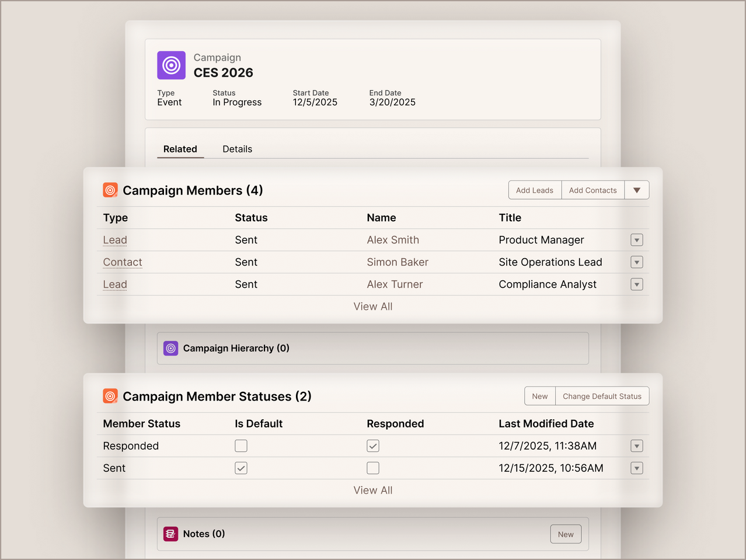
Task: Open the Campaign Hierarchy (0) heading
Action: pos(236,349)
